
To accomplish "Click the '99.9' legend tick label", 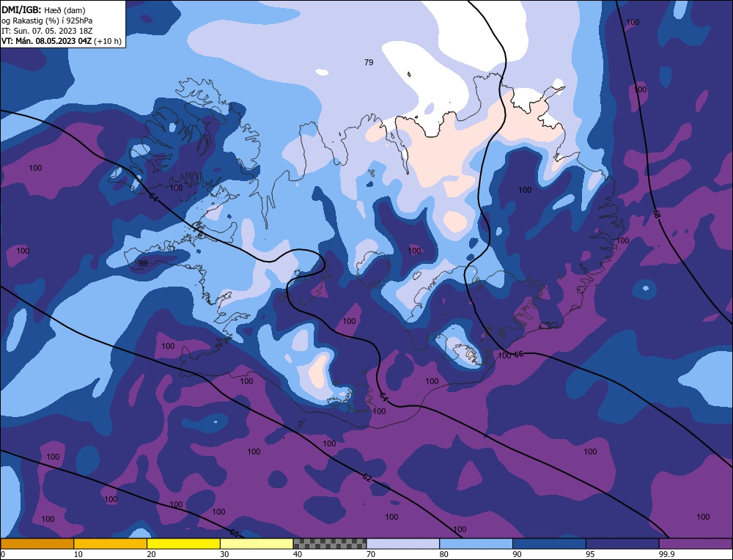I will click(666, 554).
